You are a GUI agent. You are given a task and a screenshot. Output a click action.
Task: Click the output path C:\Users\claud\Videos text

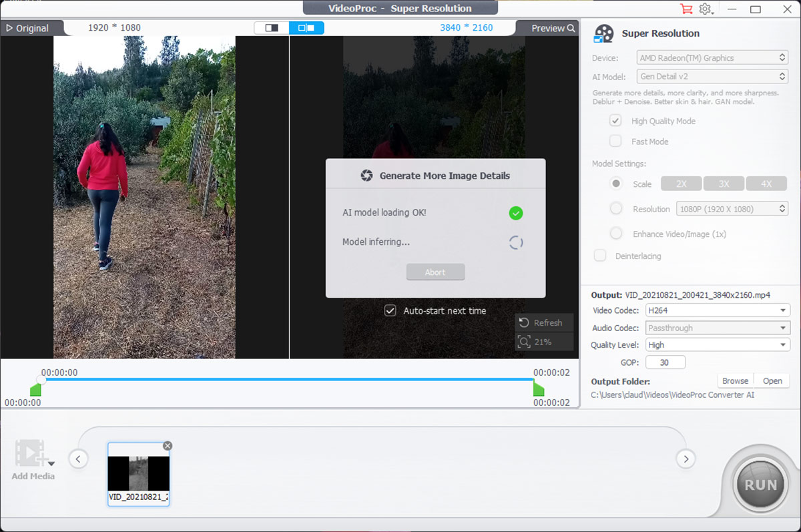tap(673, 395)
